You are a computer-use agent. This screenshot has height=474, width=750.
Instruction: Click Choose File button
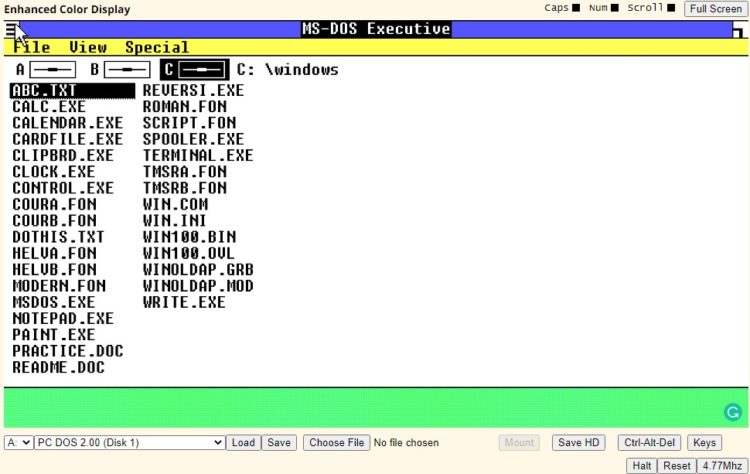click(x=337, y=442)
